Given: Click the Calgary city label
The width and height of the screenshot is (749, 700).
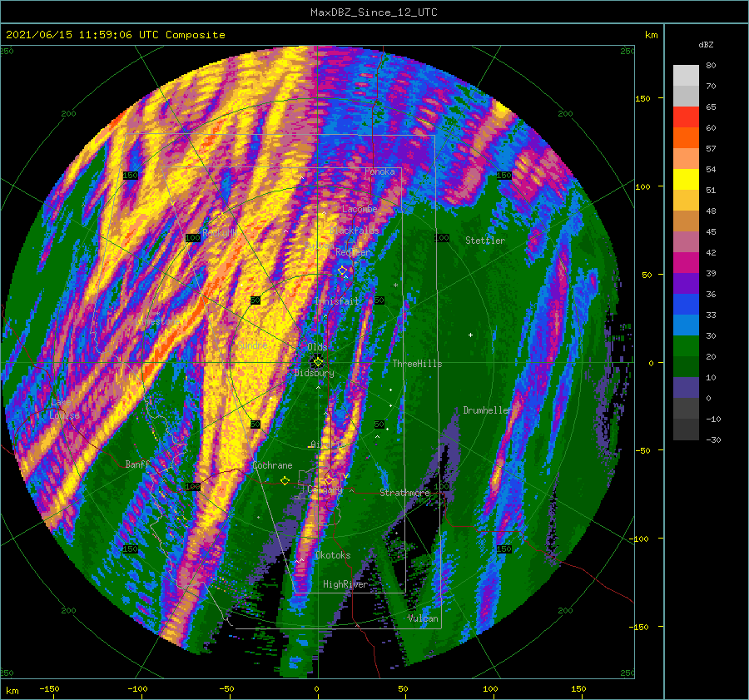Looking at the screenshot, I should (325, 489).
